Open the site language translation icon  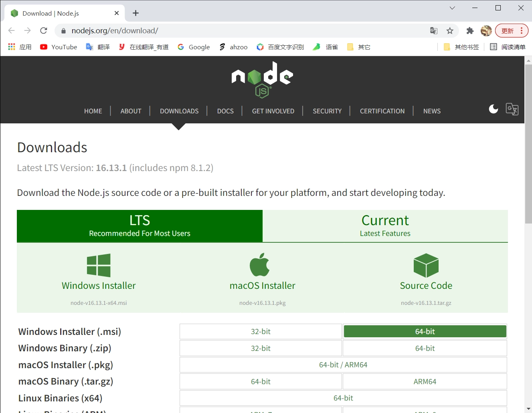(x=512, y=109)
